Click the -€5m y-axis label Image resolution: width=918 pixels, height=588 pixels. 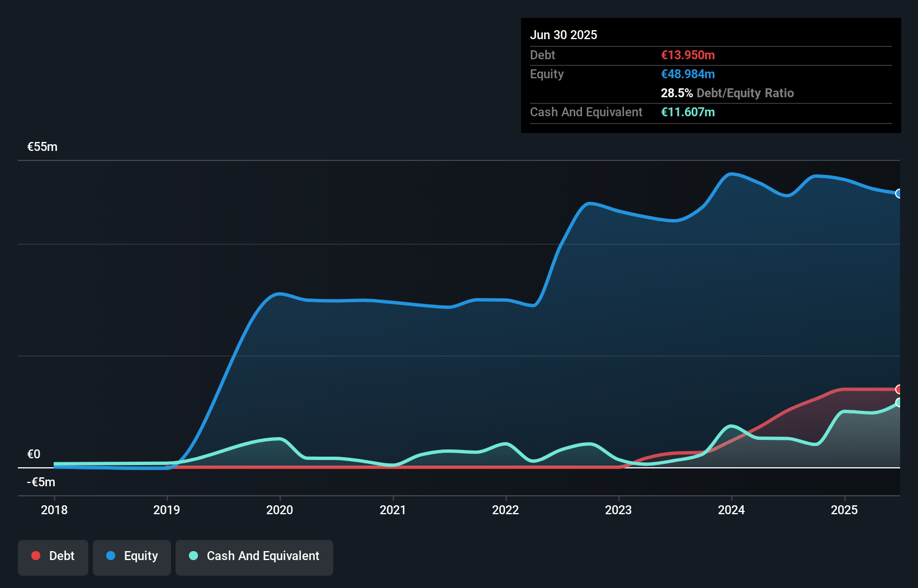coord(41,482)
